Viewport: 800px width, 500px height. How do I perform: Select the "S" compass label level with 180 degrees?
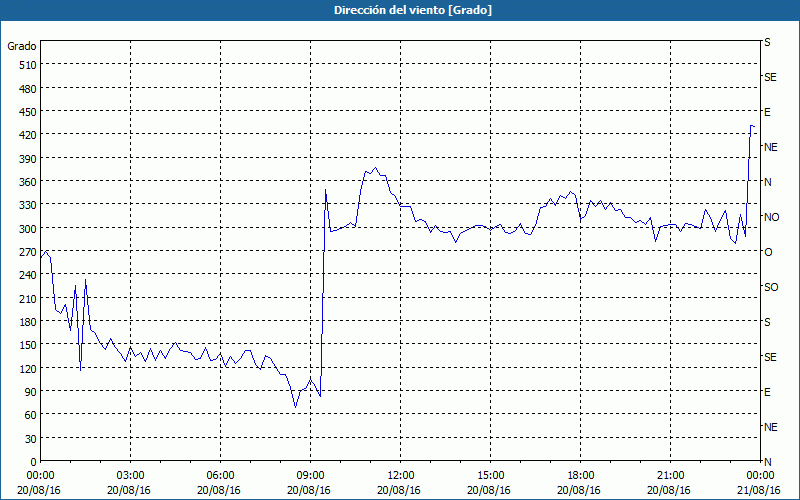[x=767, y=322]
